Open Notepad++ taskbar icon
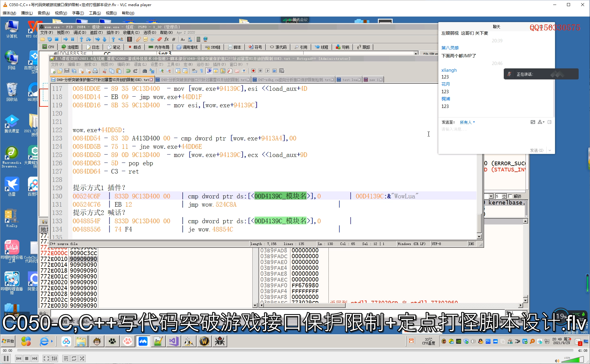This screenshot has width=590, height=364. pyautogui.click(x=158, y=341)
